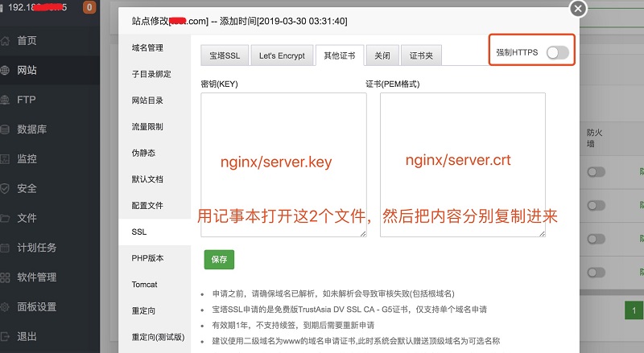Click the KEY textarea resize handle
Screen dimensions: 644x353
coord(363,233)
